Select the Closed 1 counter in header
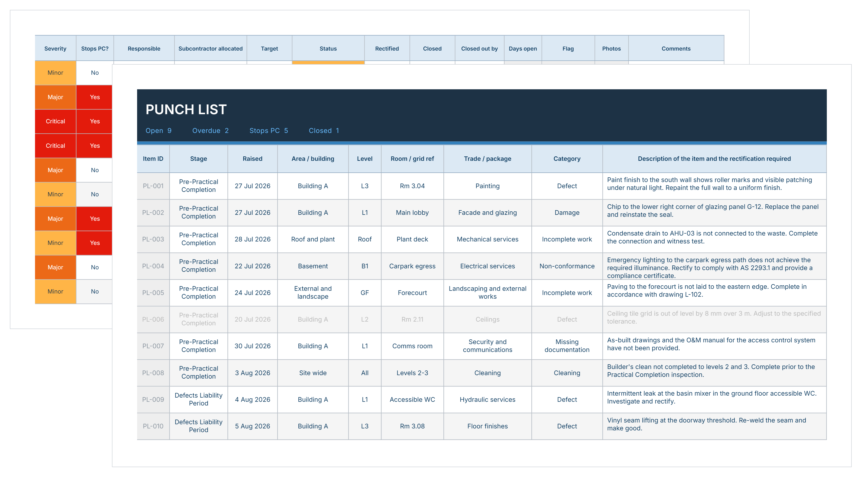The height and width of the screenshot is (477, 868). [x=324, y=131]
